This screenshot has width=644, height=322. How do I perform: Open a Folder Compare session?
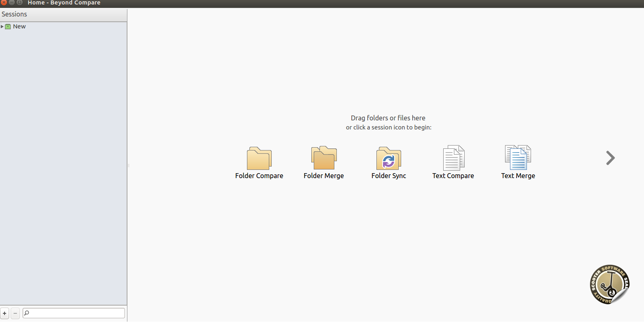tap(259, 163)
